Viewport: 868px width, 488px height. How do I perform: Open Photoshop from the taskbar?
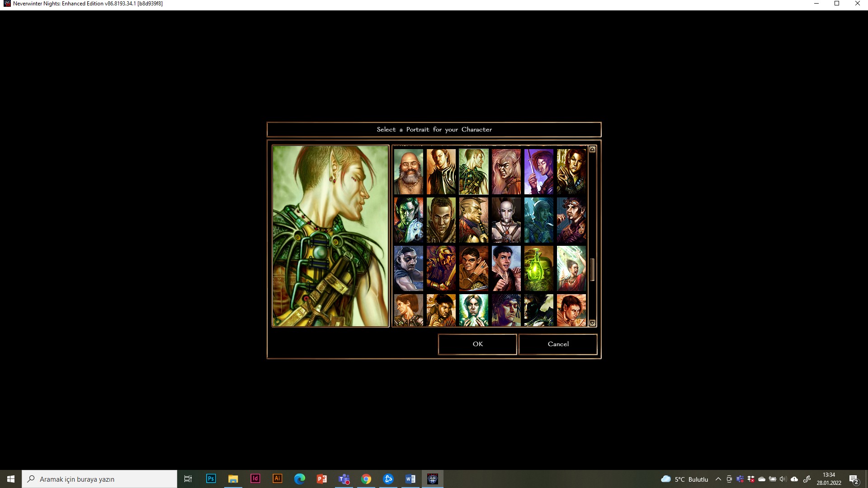(211, 479)
